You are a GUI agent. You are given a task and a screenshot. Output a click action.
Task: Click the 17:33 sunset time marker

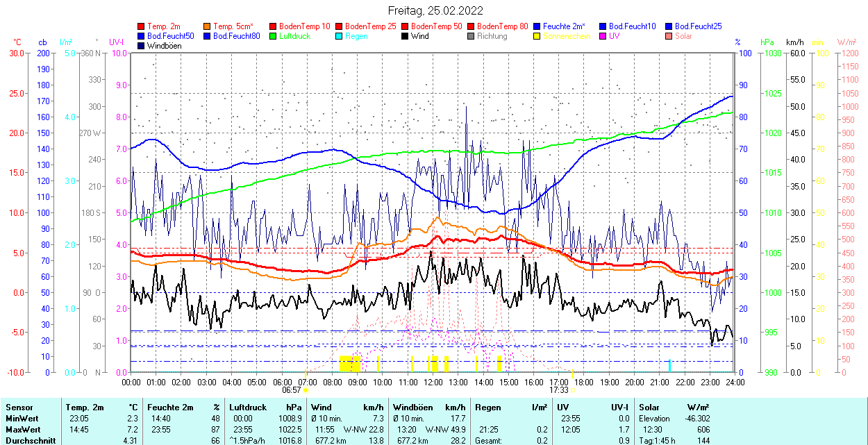[558, 390]
